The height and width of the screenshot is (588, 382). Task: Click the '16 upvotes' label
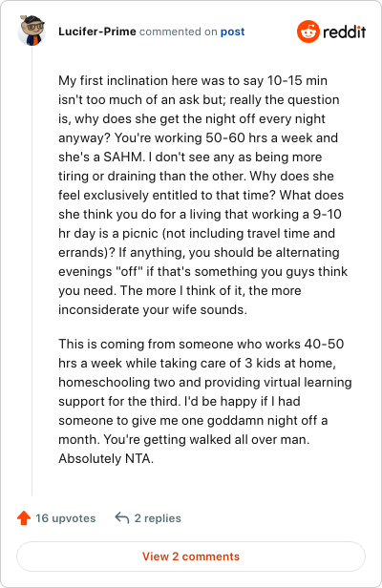pos(66,518)
